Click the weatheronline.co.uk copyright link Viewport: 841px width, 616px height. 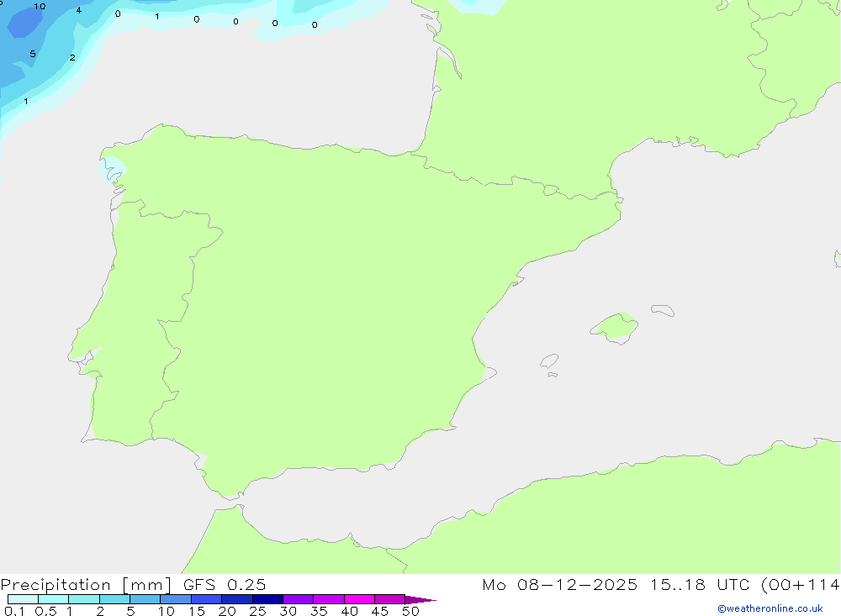(x=770, y=608)
